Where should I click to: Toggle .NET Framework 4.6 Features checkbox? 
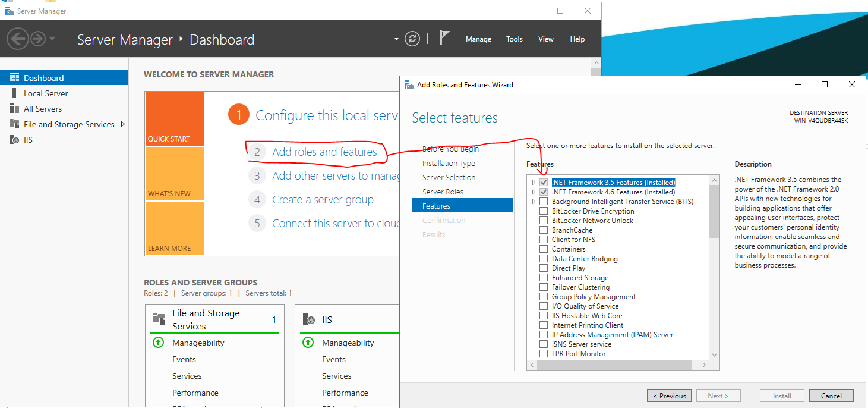544,192
